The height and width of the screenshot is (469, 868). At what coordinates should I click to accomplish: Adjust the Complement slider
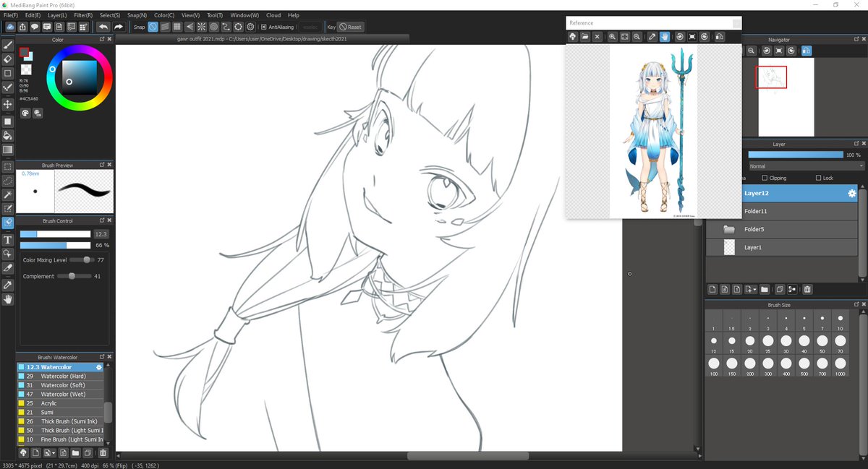pos(74,276)
